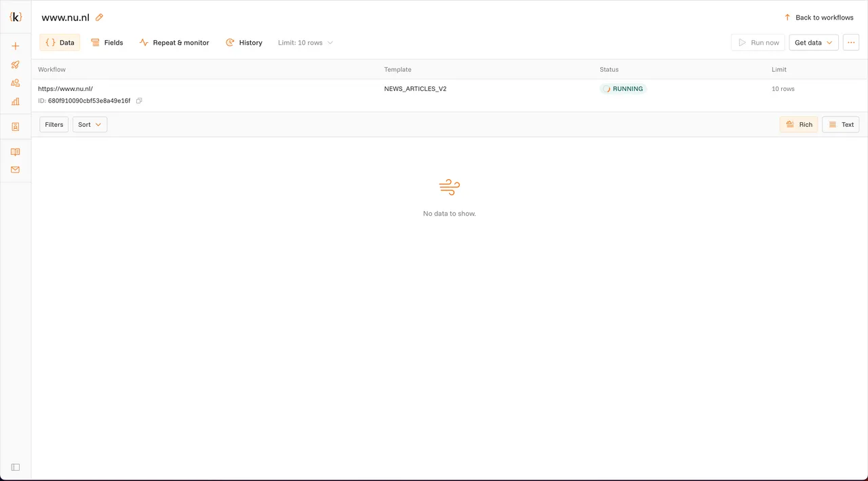Click the plus icon in sidebar
This screenshot has height=481, width=868.
tap(16, 46)
